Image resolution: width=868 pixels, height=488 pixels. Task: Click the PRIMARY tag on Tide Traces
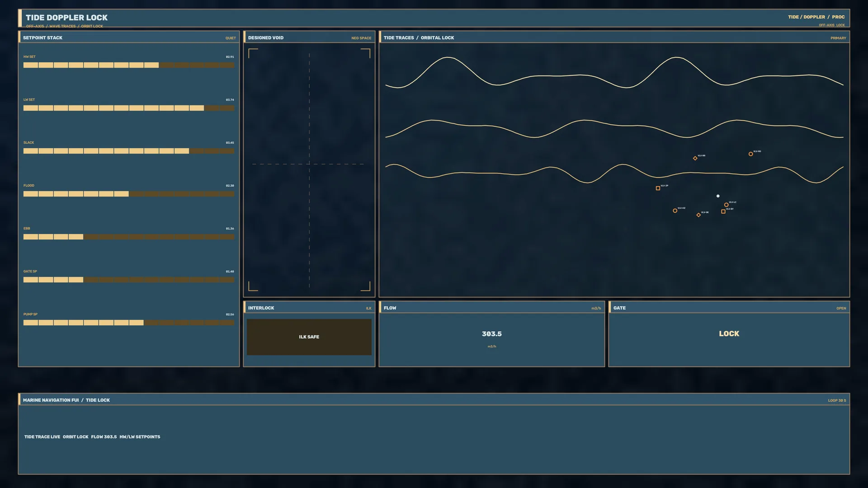point(838,38)
